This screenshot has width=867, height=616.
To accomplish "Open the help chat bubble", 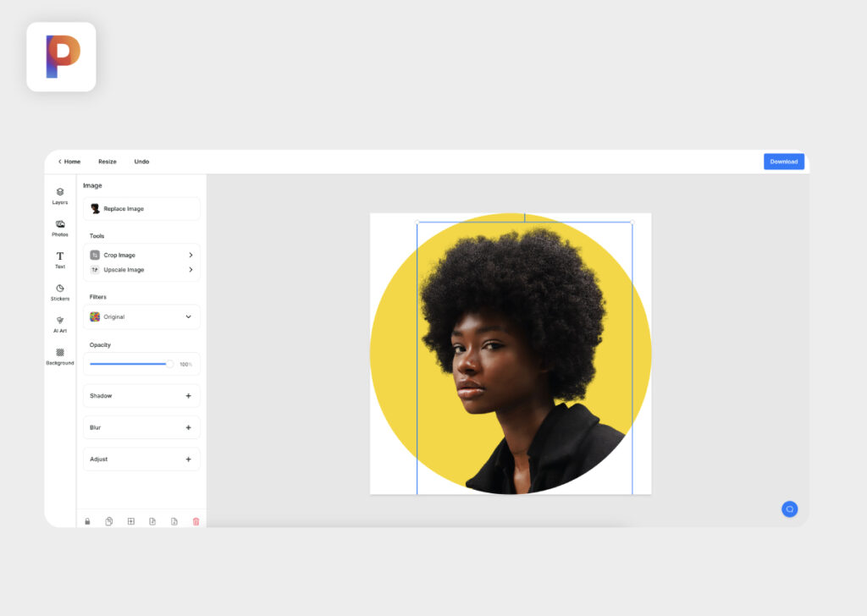I will coord(789,509).
